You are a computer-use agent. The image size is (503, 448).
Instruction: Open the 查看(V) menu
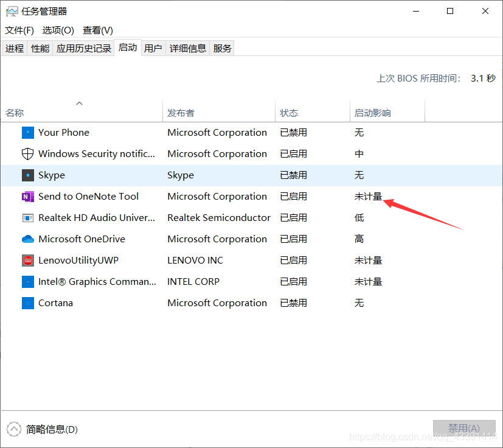coord(98,30)
